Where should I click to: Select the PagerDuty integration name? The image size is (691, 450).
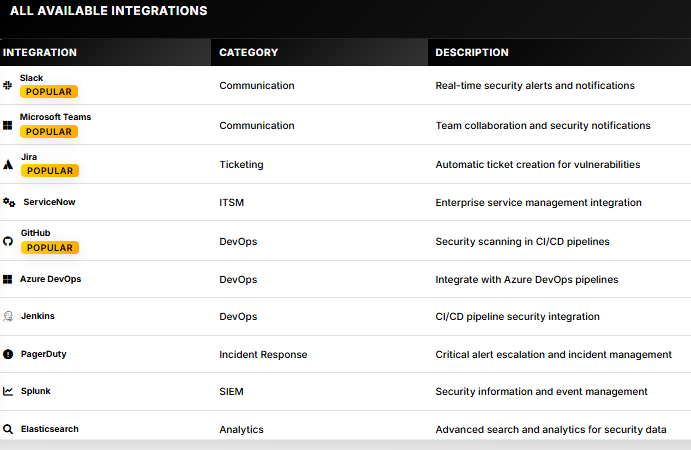click(44, 354)
